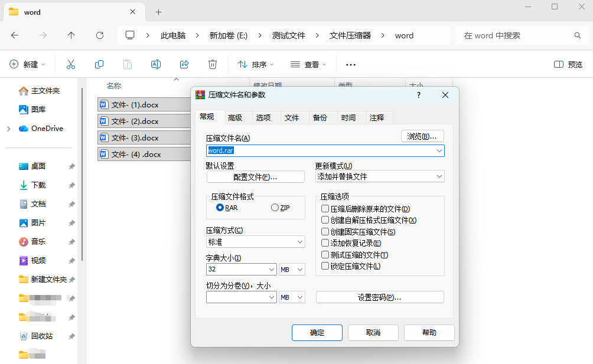The height and width of the screenshot is (364, 593).
Task: Click the Share icon in toolbar
Action: tap(184, 64)
